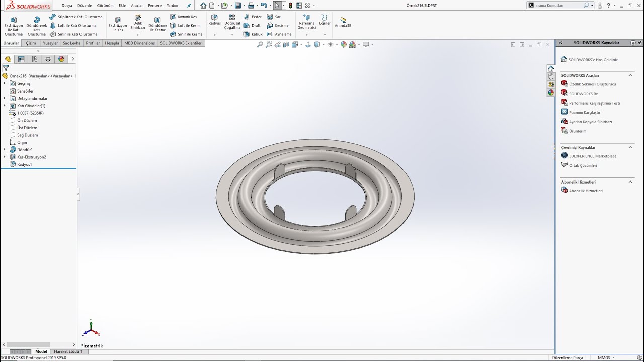
Task: Select Loft ile Kesim tool
Action: point(185,25)
